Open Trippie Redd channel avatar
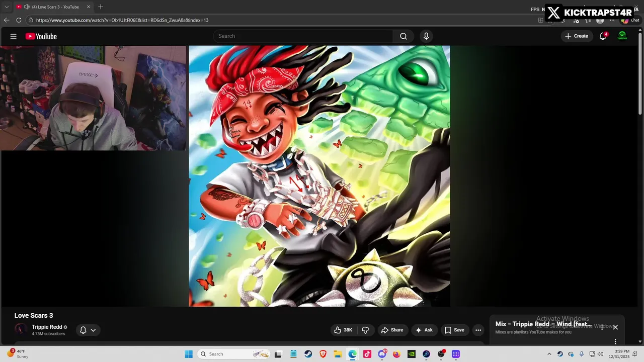Image resolution: width=644 pixels, height=362 pixels. coord(21,330)
